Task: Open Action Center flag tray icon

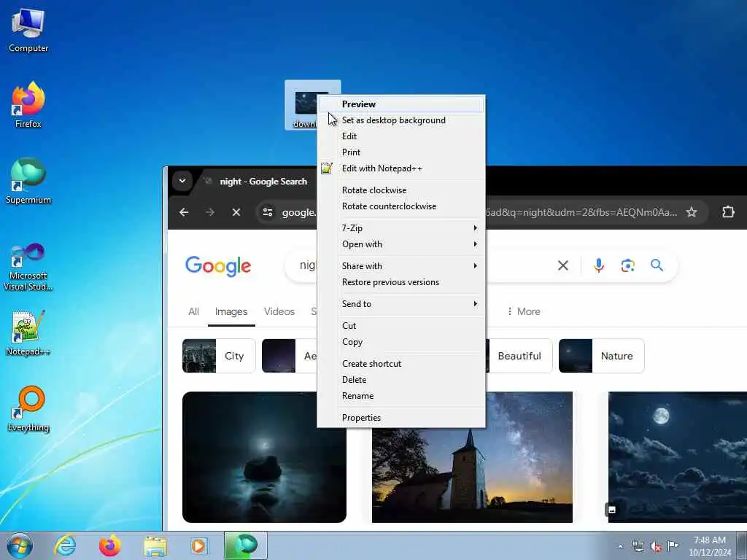Action: click(673, 545)
